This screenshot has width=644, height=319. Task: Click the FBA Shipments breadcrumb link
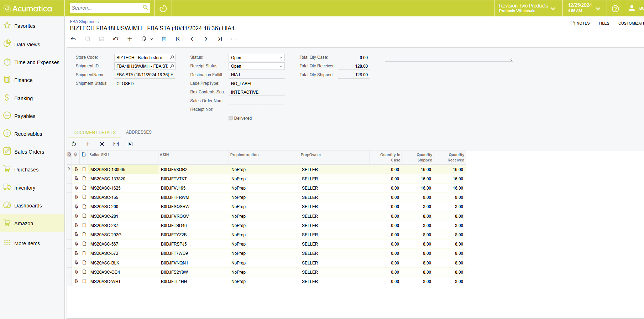pos(84,22)
